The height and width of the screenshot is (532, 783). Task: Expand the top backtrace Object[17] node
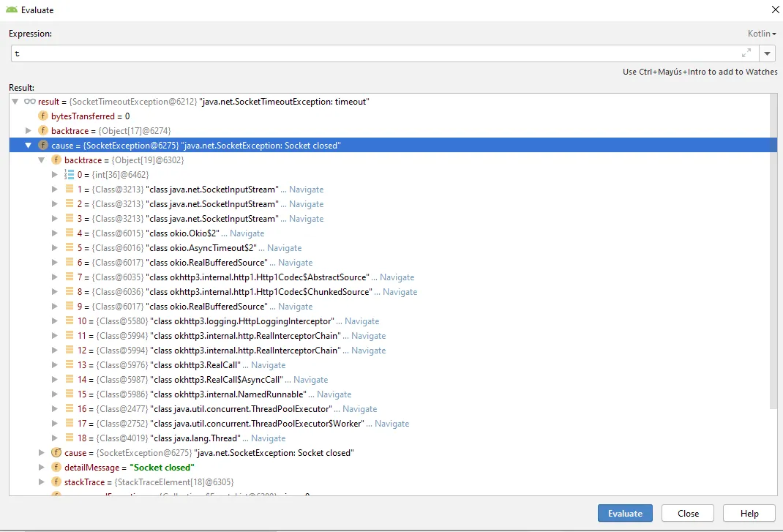(29, 130)
